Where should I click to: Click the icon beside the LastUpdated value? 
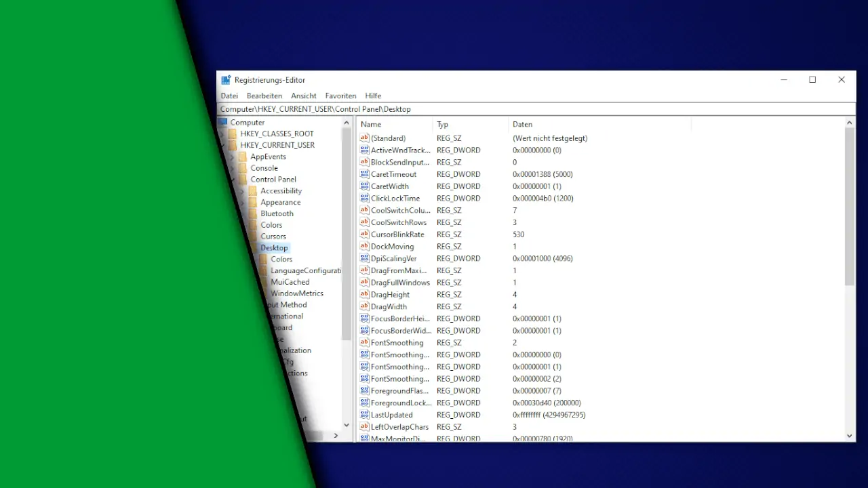pos(365,415)
